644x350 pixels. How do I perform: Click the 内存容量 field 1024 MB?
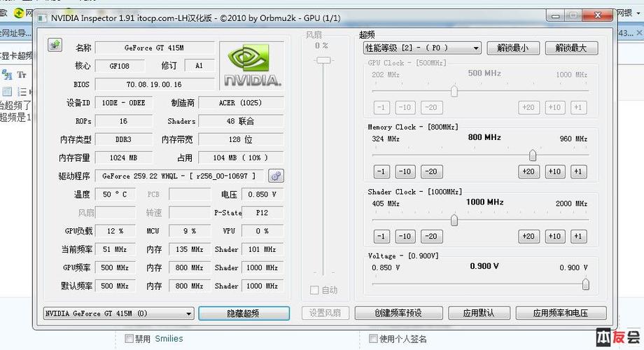[124, 157]
